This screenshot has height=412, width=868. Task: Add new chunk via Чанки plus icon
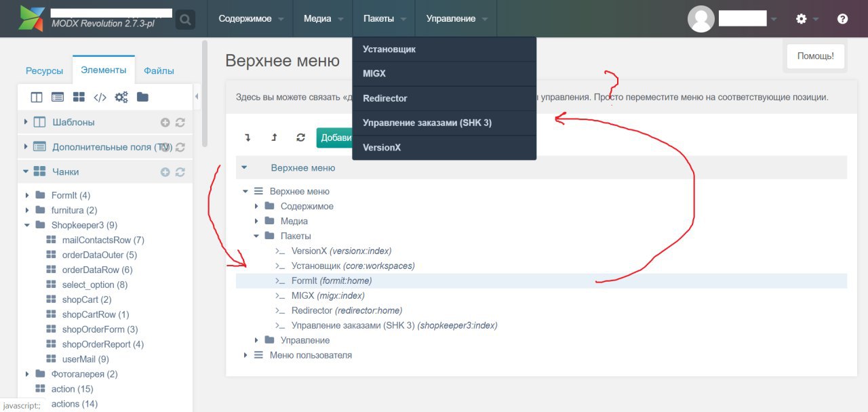point(165,172)
